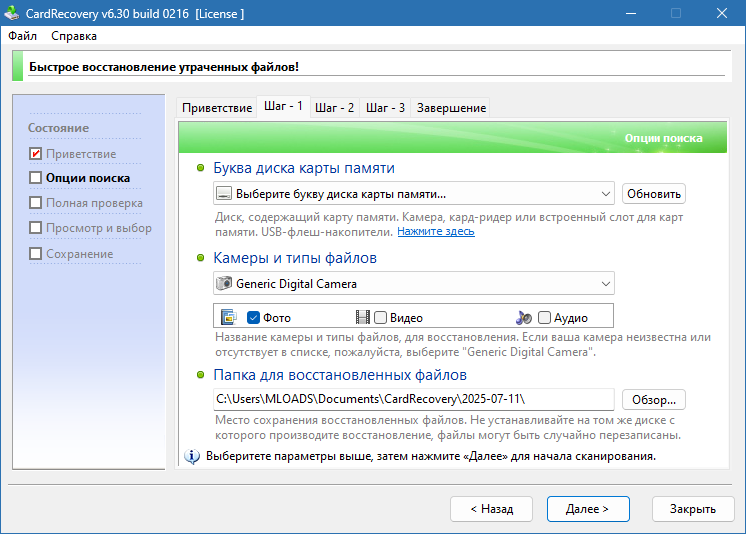Click the Обзор... browse button
The height and width of the screenshot is (534, 746).
(x=654, y=400)
